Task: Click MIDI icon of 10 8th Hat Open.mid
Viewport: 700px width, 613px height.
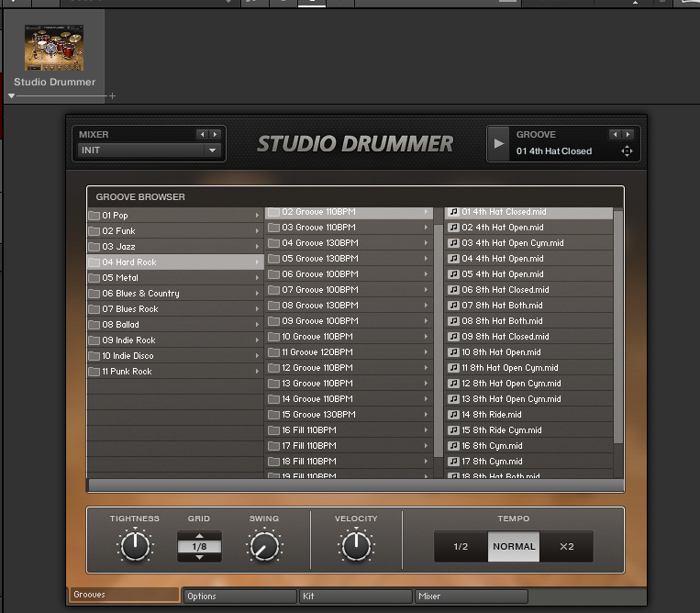Action: [453, 352]
